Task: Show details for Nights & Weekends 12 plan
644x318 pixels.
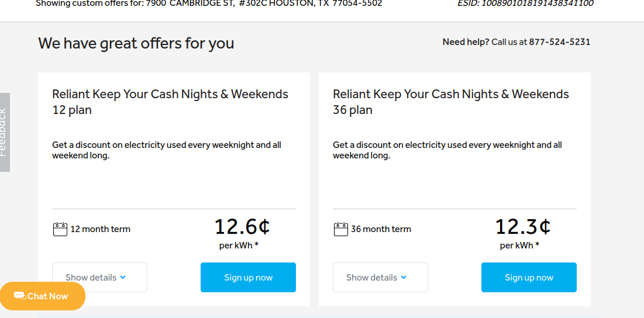Action: [x=100, y=278]
